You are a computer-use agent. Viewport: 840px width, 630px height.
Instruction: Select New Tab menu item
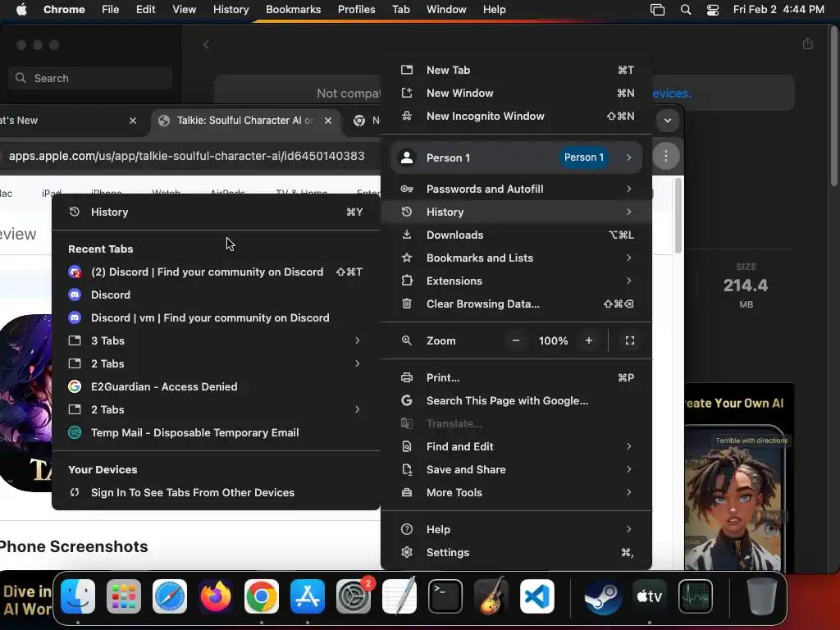pyautogui.click(x=517, y=71)
